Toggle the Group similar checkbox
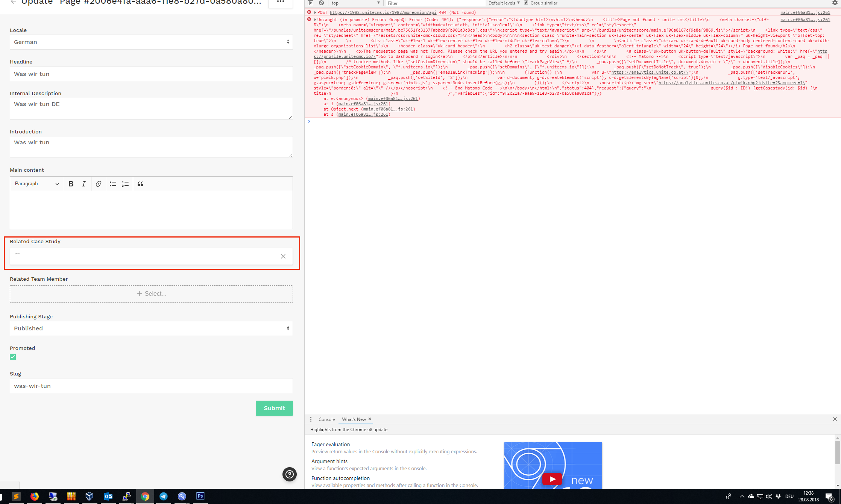 (x=526, y=3)
